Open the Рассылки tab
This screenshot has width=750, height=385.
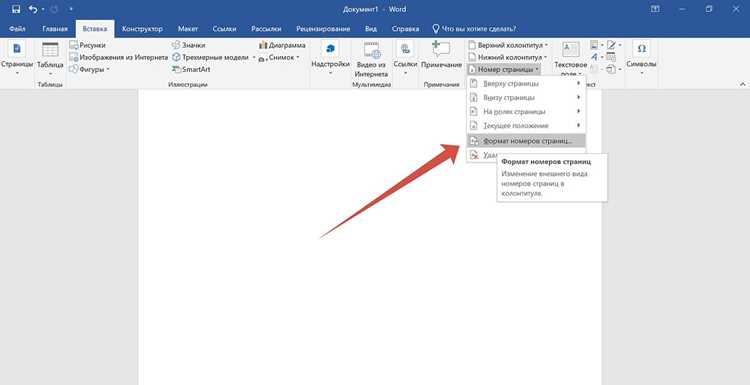pos(265,29)
